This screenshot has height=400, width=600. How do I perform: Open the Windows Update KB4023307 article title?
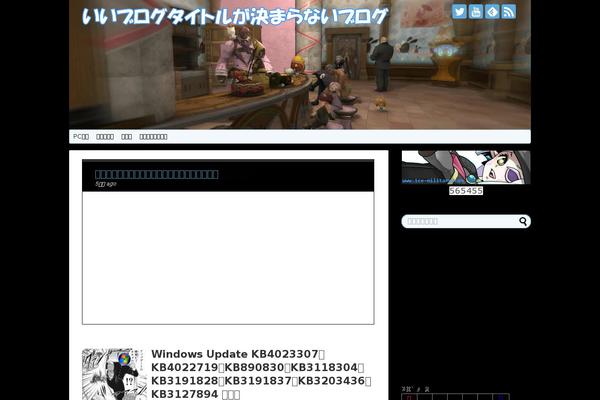point(261,374)
